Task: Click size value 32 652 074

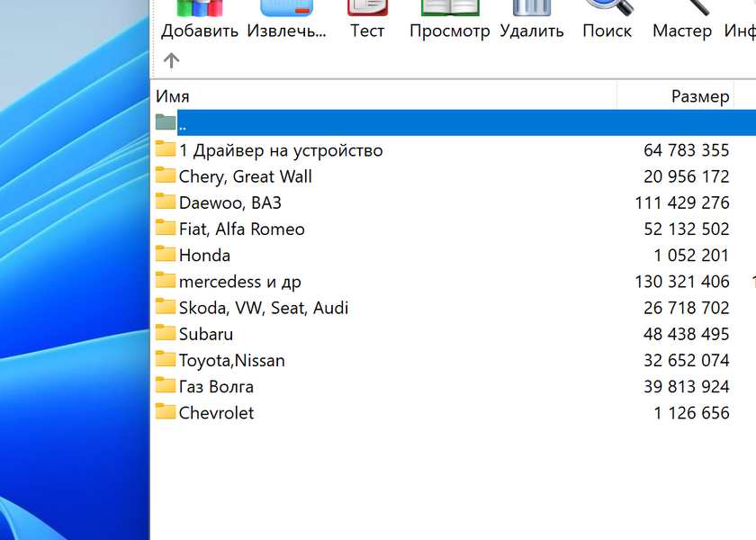Action: [x=686, y=360]
